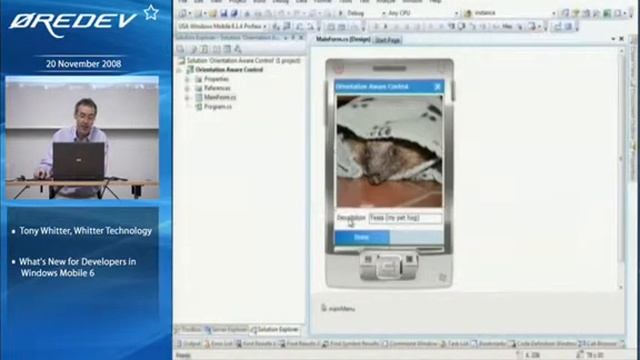The height and width of the screenshot is (360, 640).
Task: Click the Save All toolbar icon
Action: (x=234, y=13)
